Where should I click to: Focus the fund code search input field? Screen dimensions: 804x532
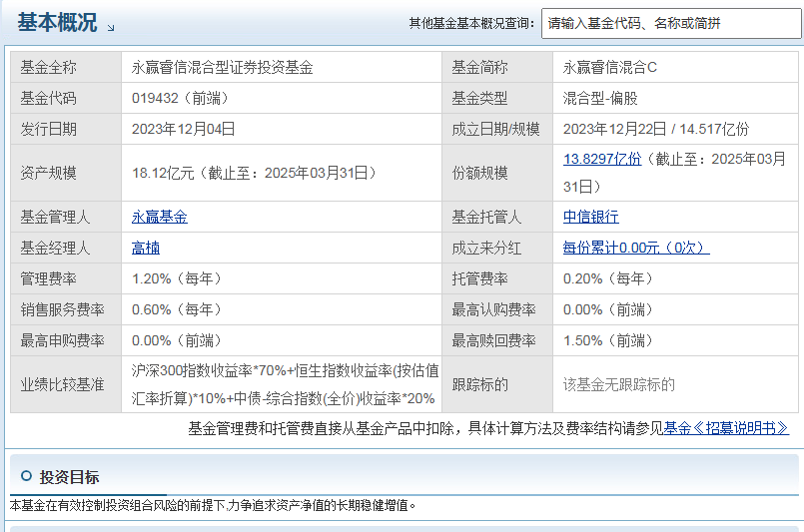671,23
